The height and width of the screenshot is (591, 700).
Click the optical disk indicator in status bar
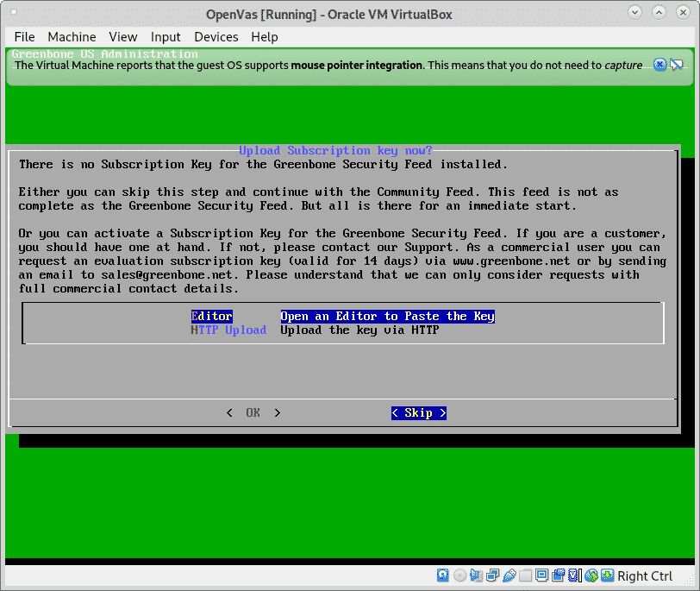[459, 575]
